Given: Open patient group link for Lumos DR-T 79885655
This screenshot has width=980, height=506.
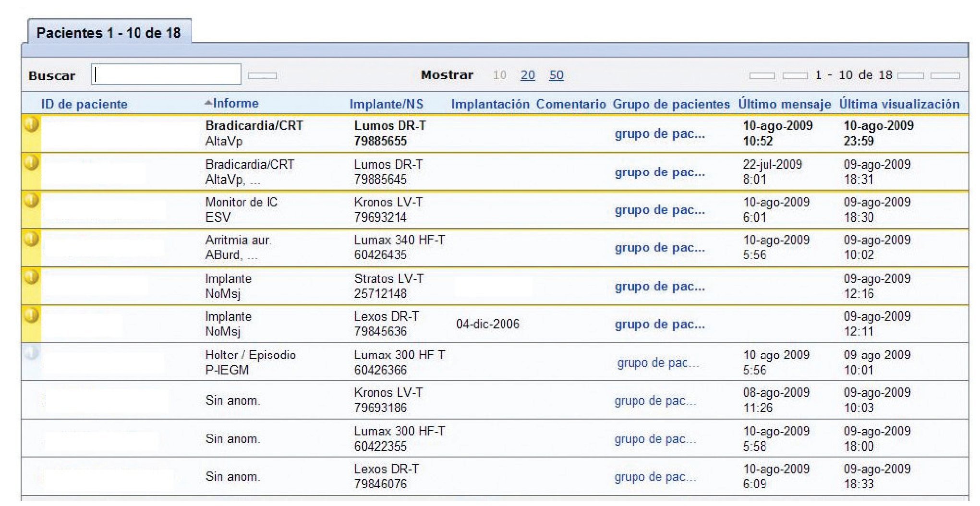Looking at the screenshot, I should [660, 133].
